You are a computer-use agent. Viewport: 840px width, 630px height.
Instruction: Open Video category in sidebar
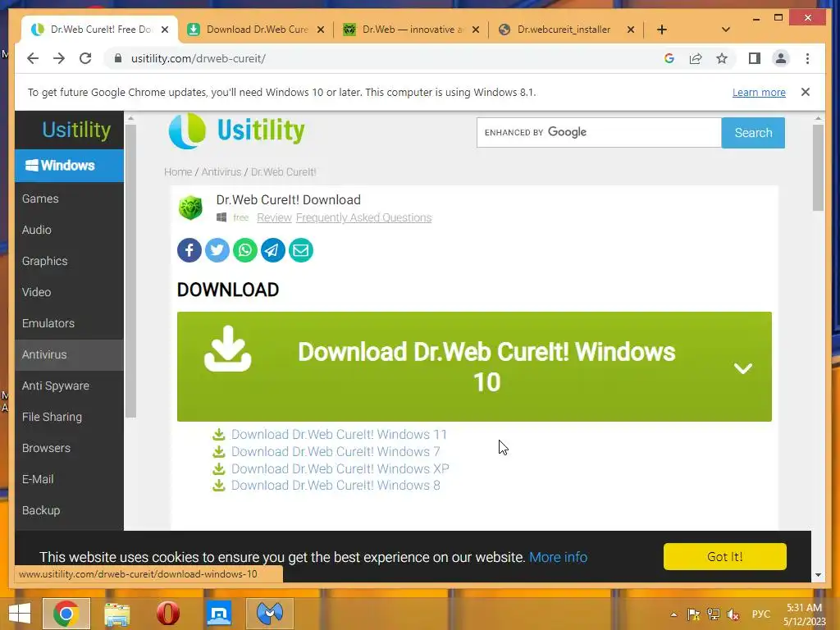[69, 292]
